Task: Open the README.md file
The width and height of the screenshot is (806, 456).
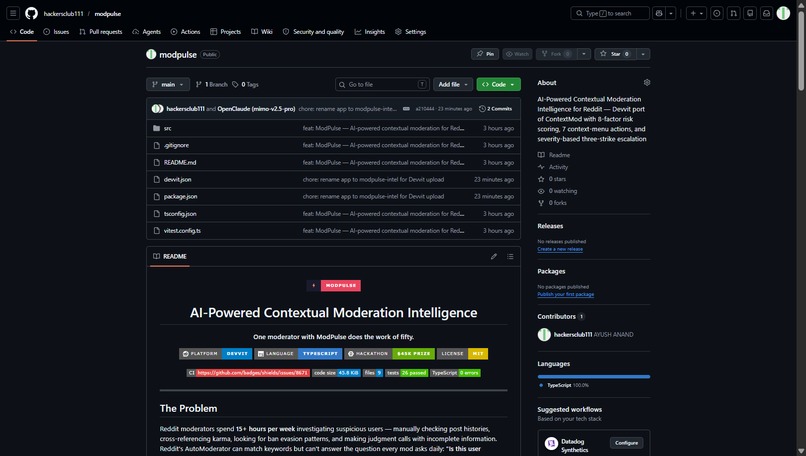Action: [180, 162]
